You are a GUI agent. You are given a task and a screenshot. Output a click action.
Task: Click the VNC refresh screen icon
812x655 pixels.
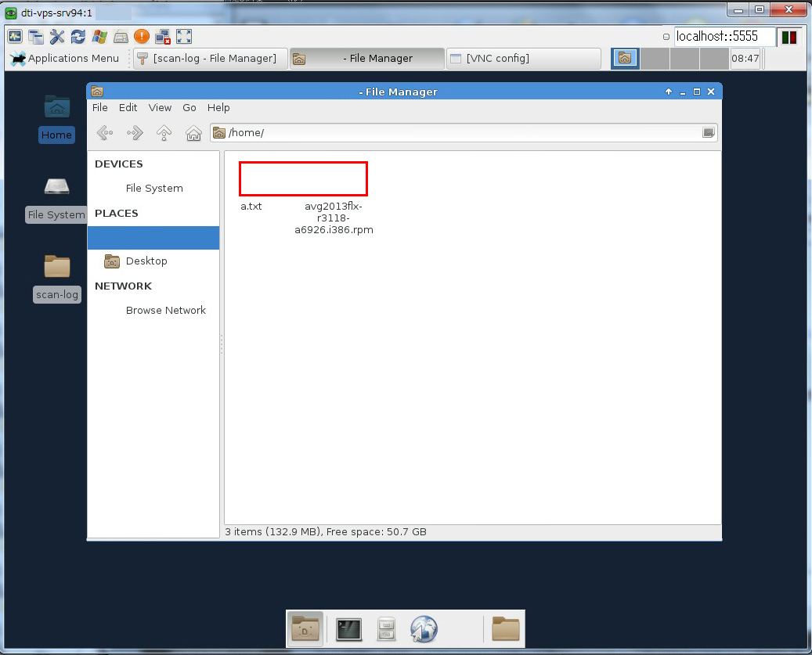click(78, 36)
